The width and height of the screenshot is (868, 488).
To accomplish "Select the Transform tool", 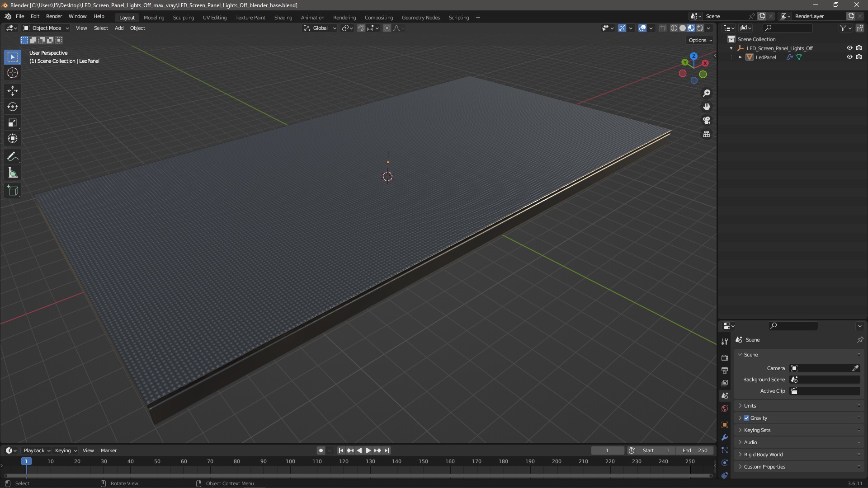I will (13, 138).
